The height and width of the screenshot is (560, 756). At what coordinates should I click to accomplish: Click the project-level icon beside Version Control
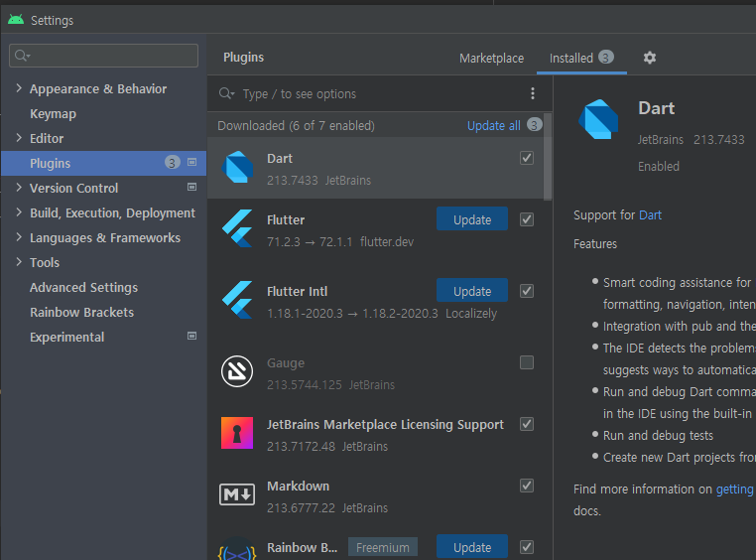pyautogui.click(x=191, y=187)
